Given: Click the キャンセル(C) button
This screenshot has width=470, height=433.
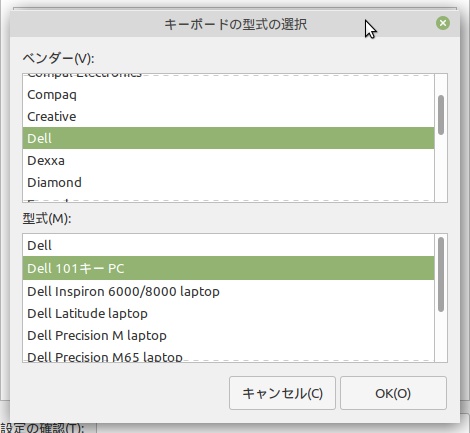Looking at the screenshot, I should coord(282,393).
